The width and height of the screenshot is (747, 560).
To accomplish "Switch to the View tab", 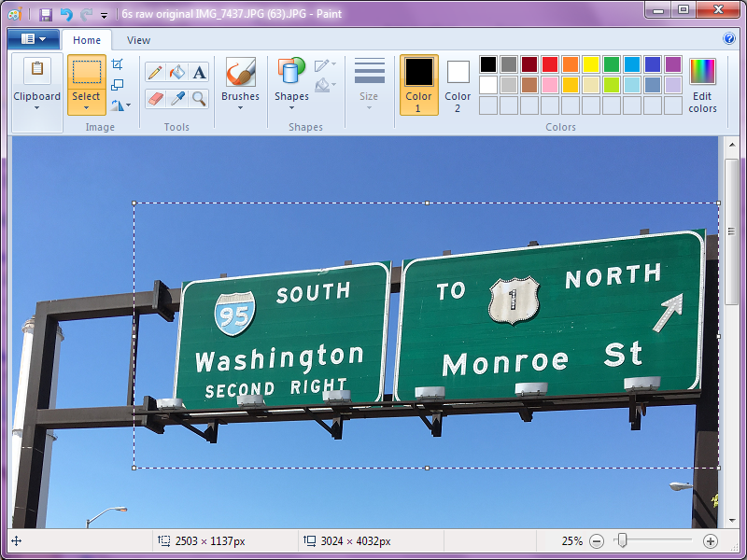I will point(138,40).
